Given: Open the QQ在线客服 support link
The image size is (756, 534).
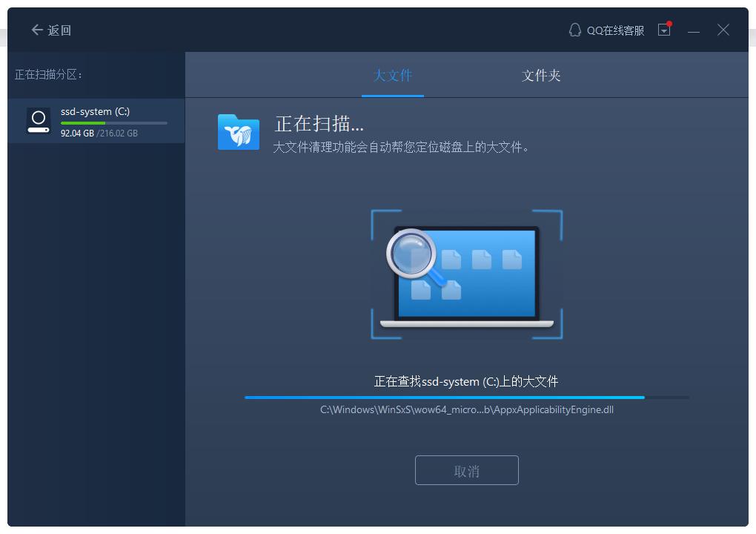Looking at the screenshot, I should (614, 30).
